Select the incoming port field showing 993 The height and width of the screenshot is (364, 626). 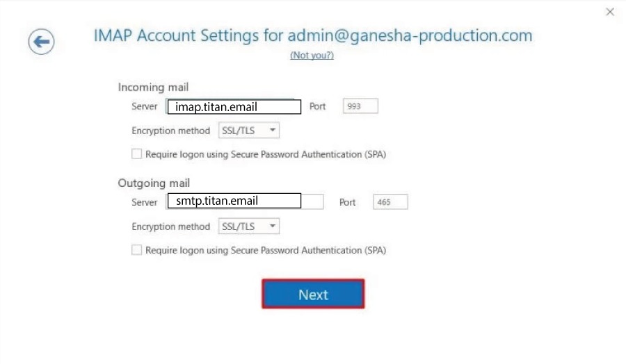360,106
